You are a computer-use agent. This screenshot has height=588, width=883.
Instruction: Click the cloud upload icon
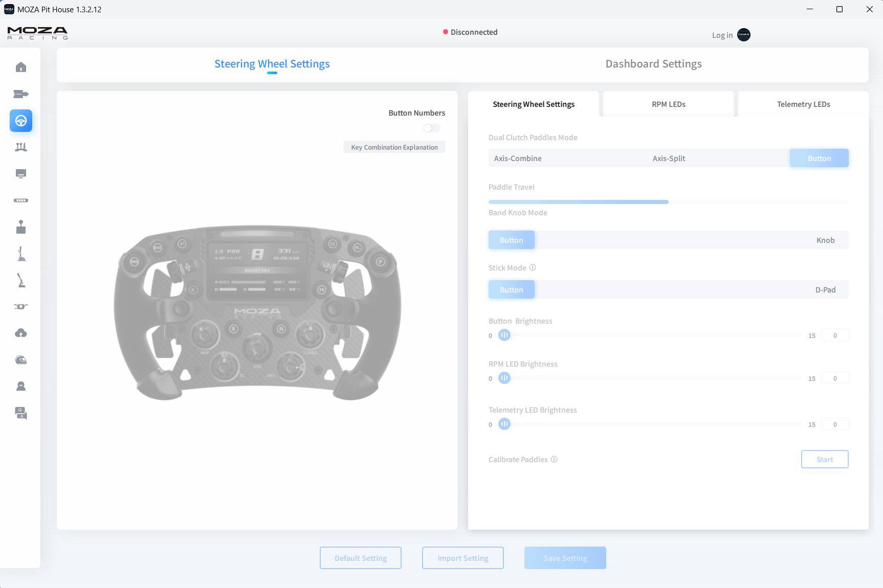click(21, 333)
